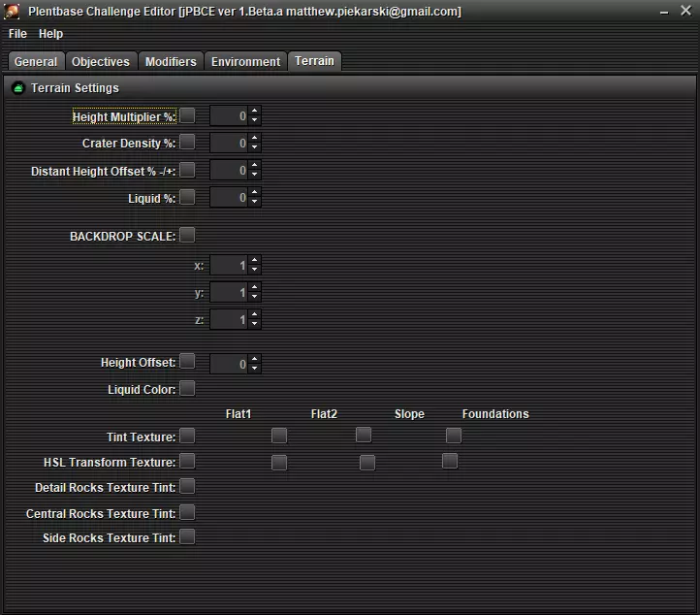The width and height of the screenshot is (700, 615).
Task: Decrease Distant Height Offset with down arrow
Action: click(x=254, y=175)
